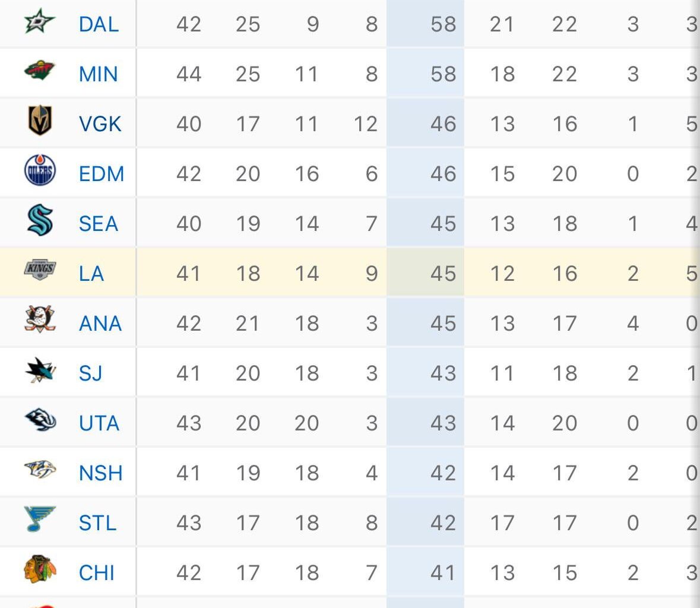
Task: Click the Anaheim Ducks logo
Action: click(x=39, y=323)
